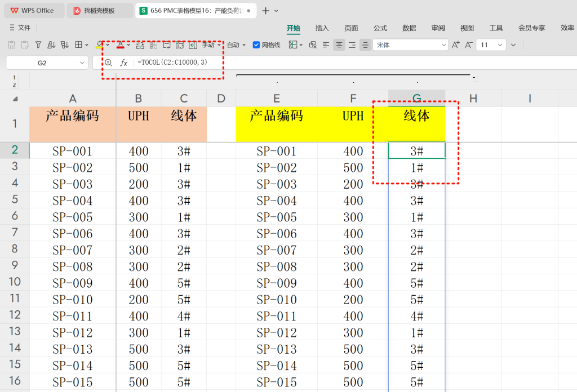Screen dimensions: 577x392
Task: Click outline level 1 button
Action: click(14, 78)
